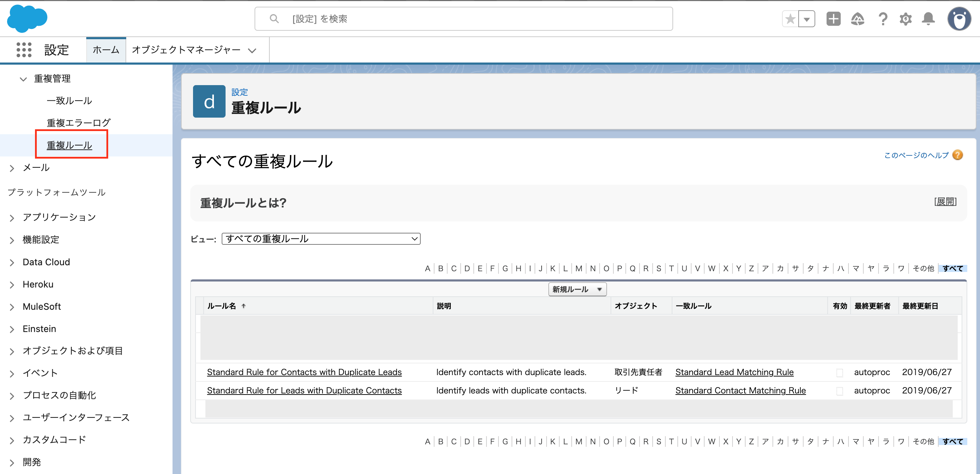Expand the 機能設定 sidebar section
The height and width of the screenshot is (474, 980).
coord(12,240)
